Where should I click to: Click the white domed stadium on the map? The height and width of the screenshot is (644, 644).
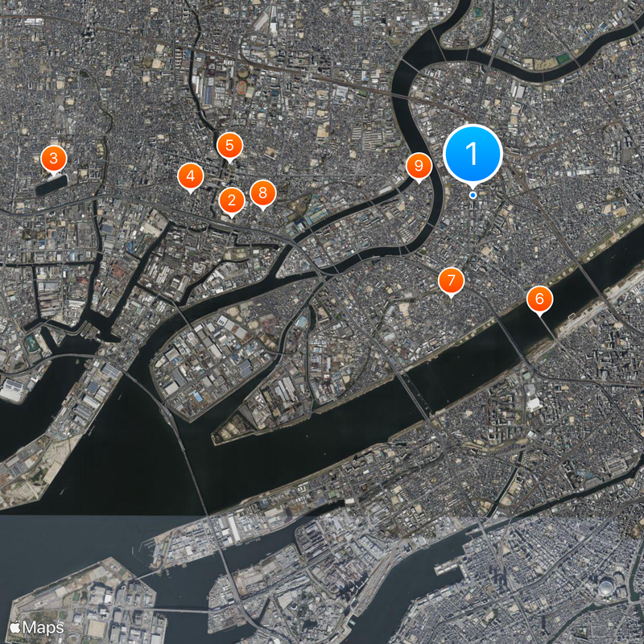click(607, 587)
